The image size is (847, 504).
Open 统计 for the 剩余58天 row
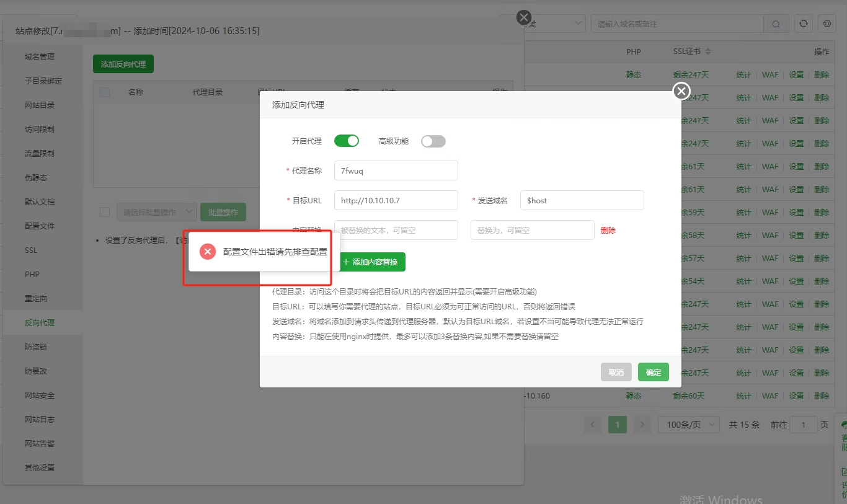tap(743, 235)
